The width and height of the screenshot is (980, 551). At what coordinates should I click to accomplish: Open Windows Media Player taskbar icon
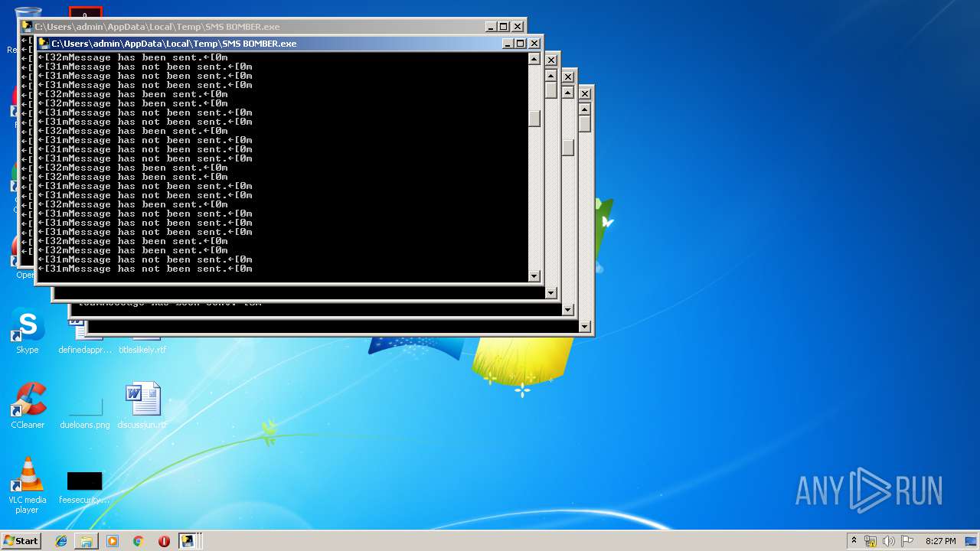113,541
